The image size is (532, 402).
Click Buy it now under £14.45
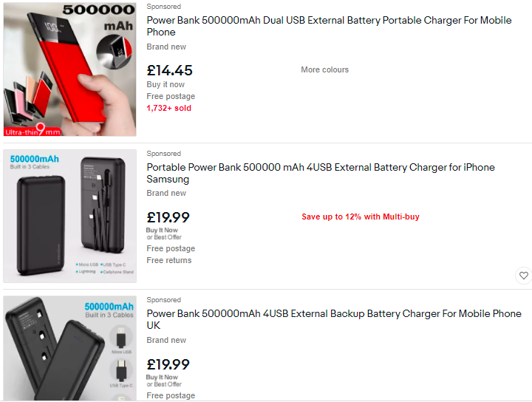pos(166,84)
